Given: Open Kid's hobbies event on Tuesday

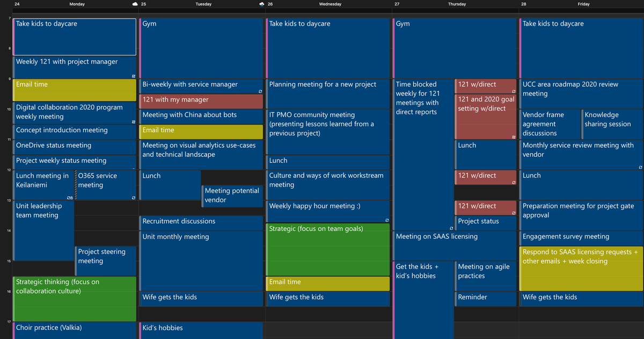Looking at the screenshot, I should (x=201, y=330).
